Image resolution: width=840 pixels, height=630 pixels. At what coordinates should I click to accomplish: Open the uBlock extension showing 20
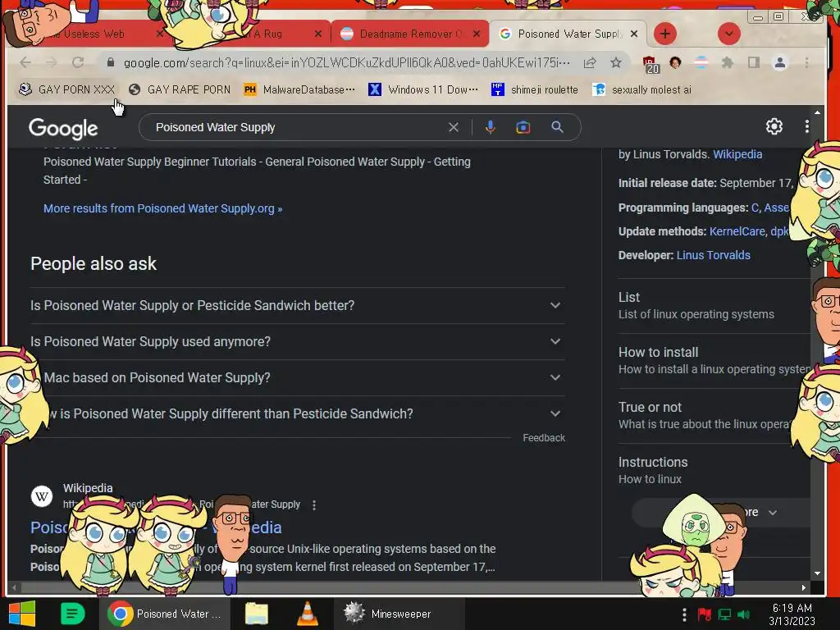click(x=651, y=64)
